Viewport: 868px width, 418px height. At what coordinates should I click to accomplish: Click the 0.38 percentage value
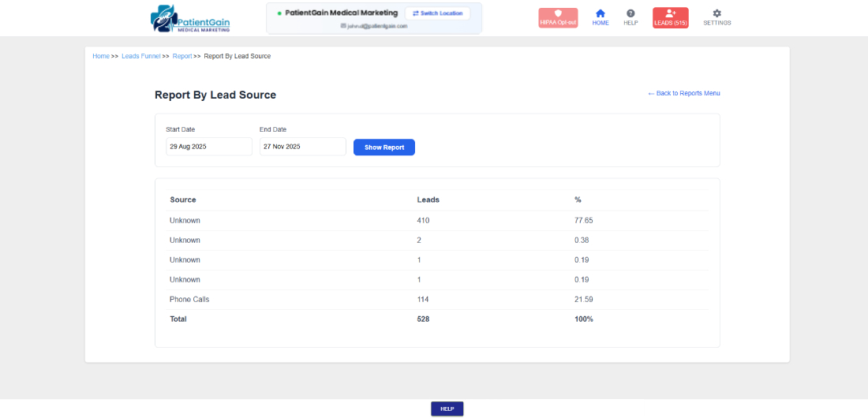tap(582, 241)
